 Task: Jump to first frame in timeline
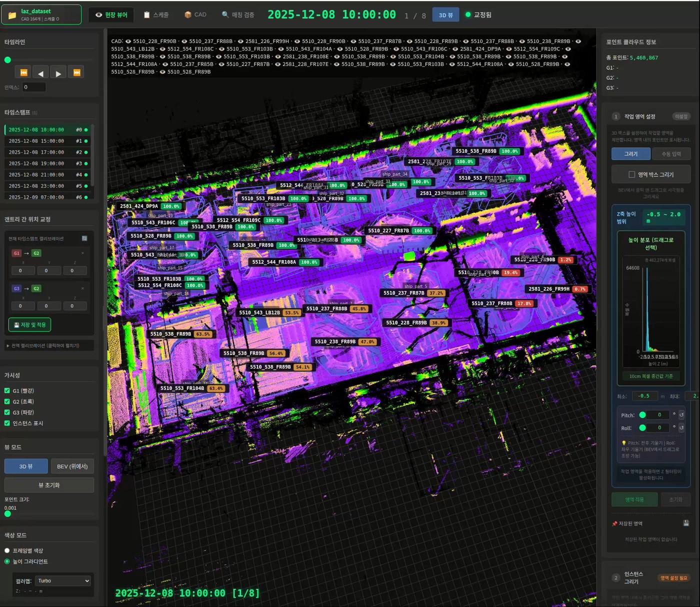[x=23, y=72]
